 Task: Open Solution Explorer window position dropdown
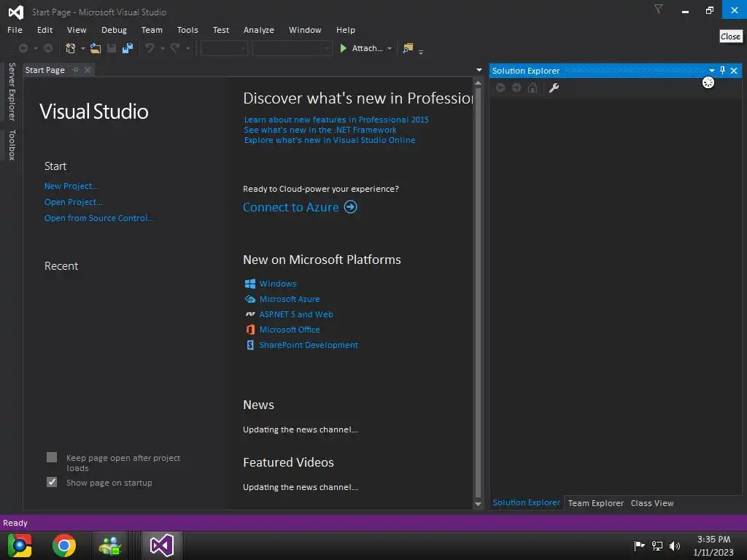point(712,71)
